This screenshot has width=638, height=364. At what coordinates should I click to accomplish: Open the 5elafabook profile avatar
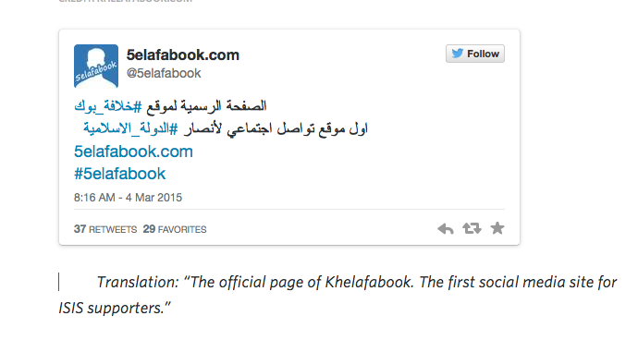coord(96,67)
